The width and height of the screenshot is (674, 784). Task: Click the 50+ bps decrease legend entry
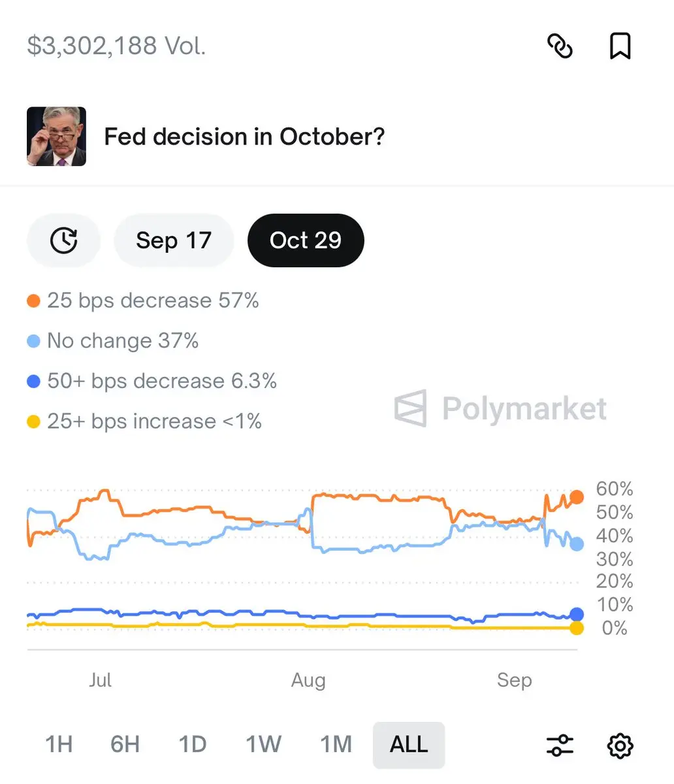[x=152, y=381]
